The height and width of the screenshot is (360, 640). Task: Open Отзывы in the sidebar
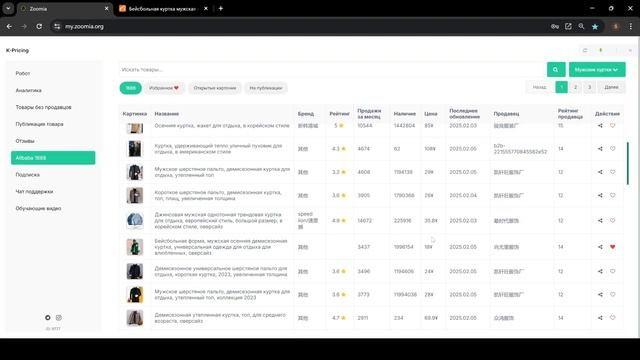point(53,141)
